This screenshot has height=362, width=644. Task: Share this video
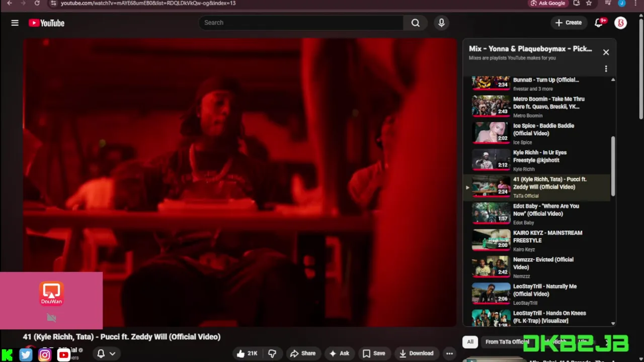coord(303,353)
